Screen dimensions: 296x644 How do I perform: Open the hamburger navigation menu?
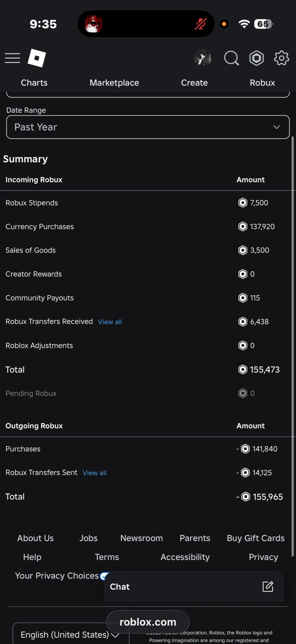12,58
